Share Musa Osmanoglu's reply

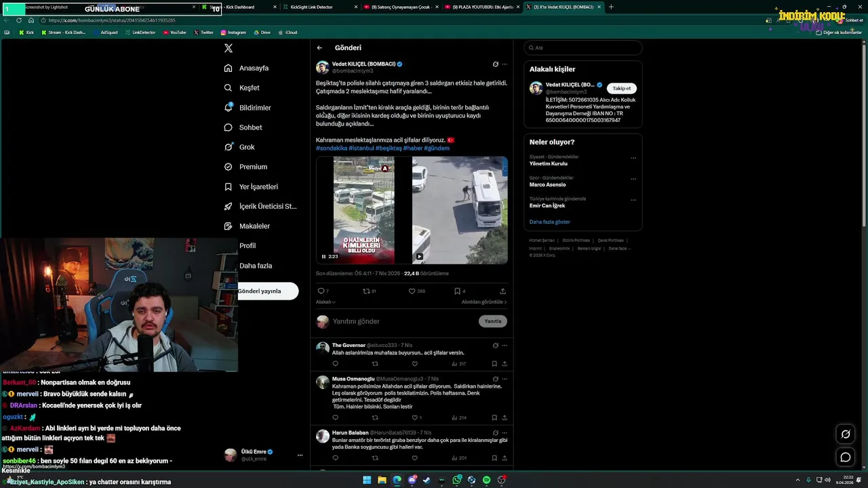[505, 418]
